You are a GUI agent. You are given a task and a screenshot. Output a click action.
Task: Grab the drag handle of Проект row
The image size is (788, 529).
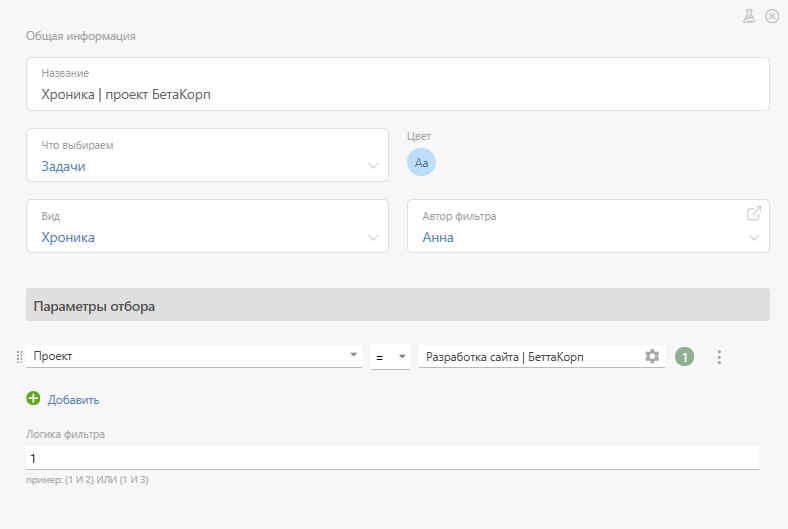point(20,357)
